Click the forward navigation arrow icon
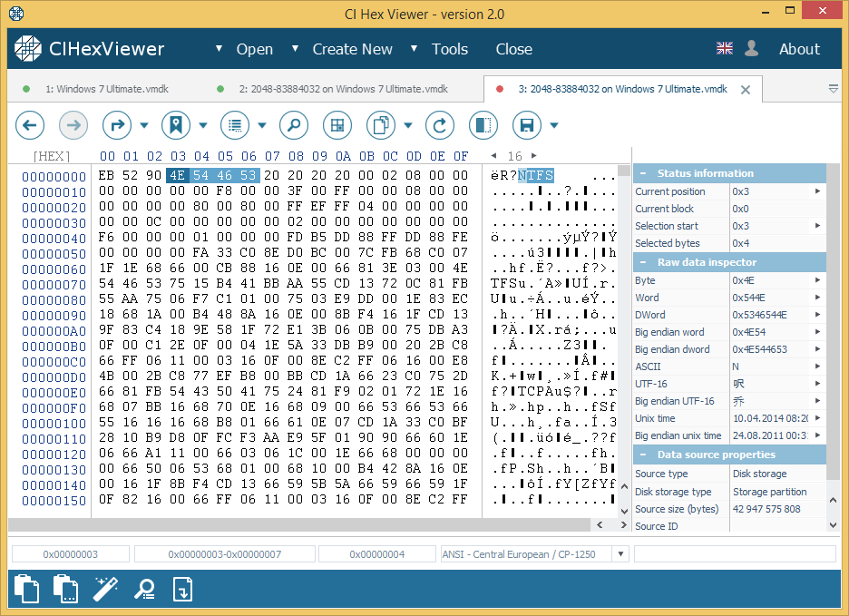This screenshot has height=616, width=849. coord(73,126)
